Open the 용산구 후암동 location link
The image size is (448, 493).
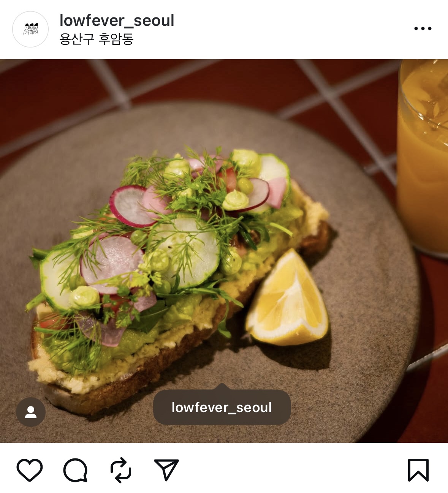coord(97,39)
